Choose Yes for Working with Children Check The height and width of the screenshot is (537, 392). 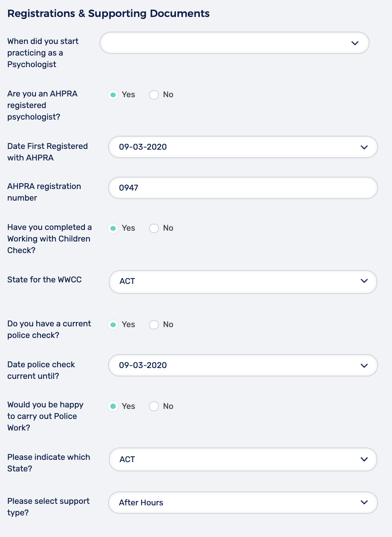113,228
